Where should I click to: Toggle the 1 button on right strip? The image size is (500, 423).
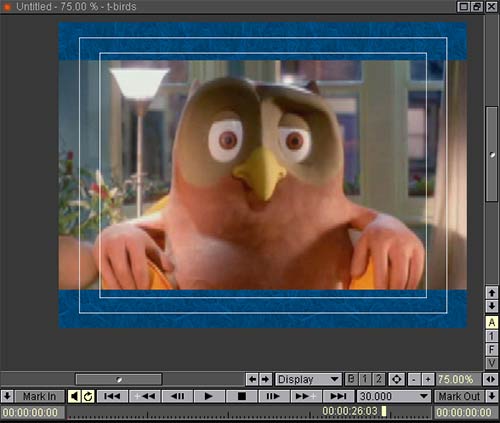[492, 336]
